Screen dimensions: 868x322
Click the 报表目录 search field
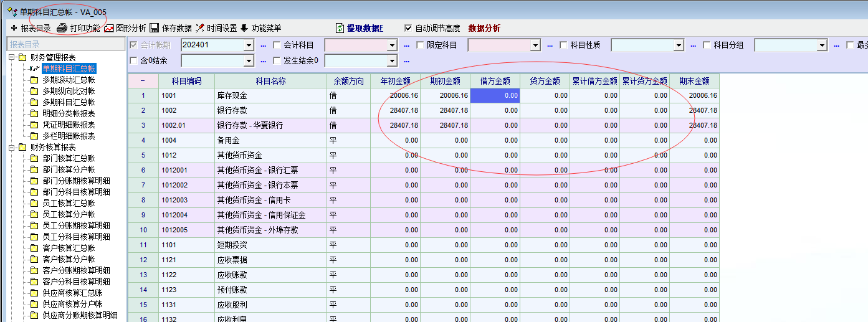65,44
